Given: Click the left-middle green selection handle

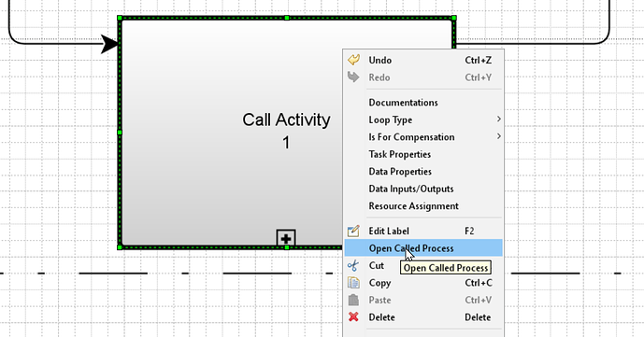Looking at the screenshot, I should click(x=120, y=133).
